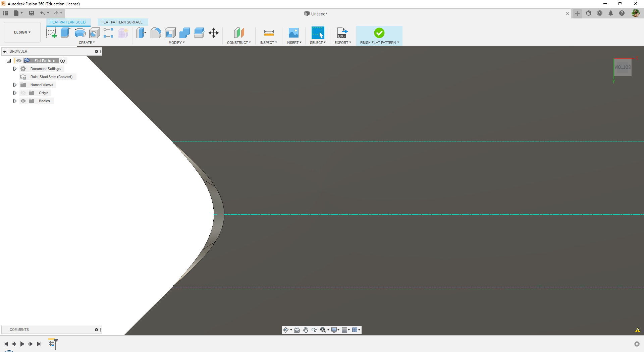The width and height of the screenshot is (644, 352).
Task: Open the INSERT dropdown menu
Action: [294, 43]
